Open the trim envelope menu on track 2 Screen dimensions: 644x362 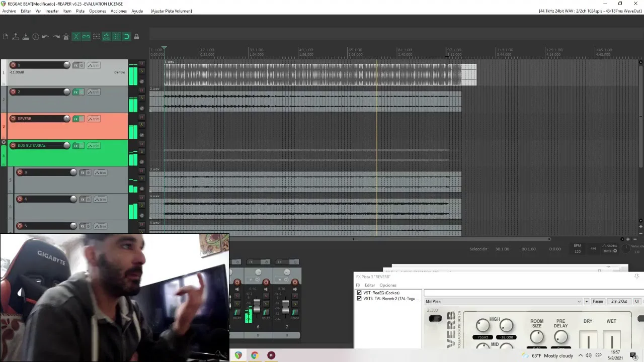point(94,92)
